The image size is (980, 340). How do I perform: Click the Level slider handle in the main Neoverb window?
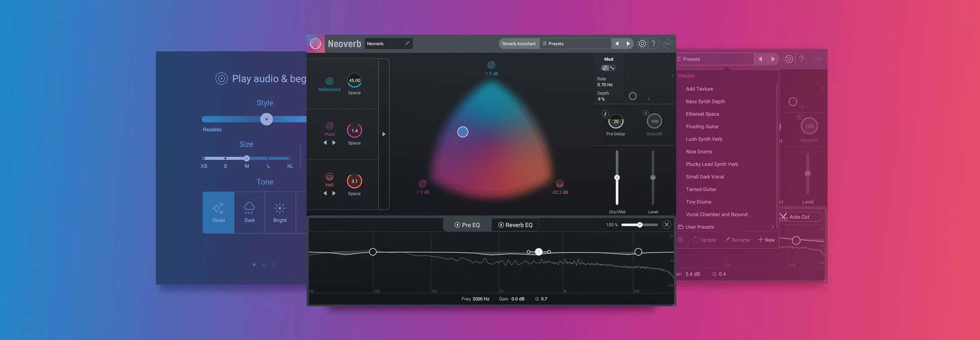click(653, 178)
